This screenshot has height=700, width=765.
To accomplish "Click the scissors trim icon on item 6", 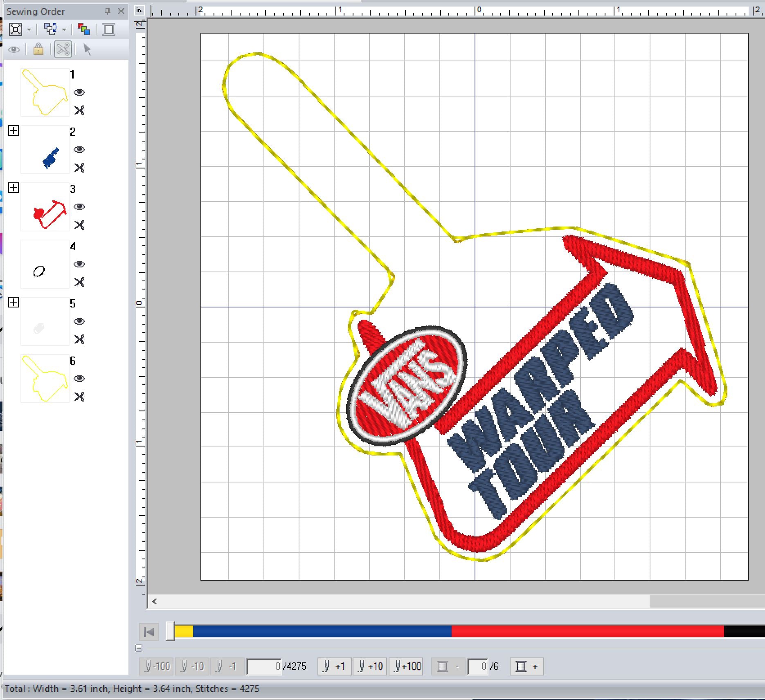I will (79, 397).
